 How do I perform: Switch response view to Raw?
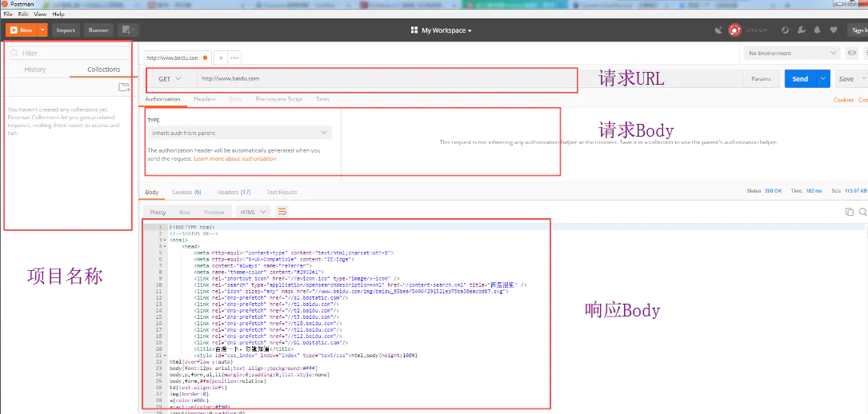tap(184, 212)
